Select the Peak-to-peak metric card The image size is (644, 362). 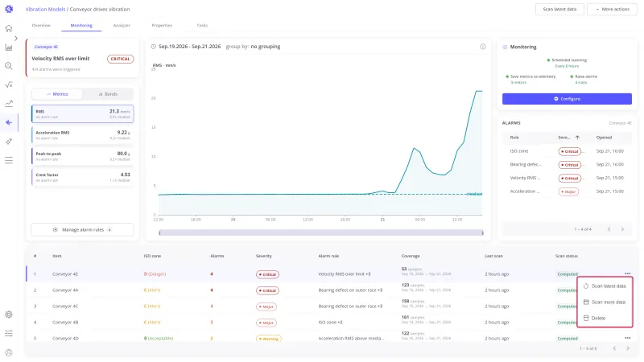click(83, 156)
